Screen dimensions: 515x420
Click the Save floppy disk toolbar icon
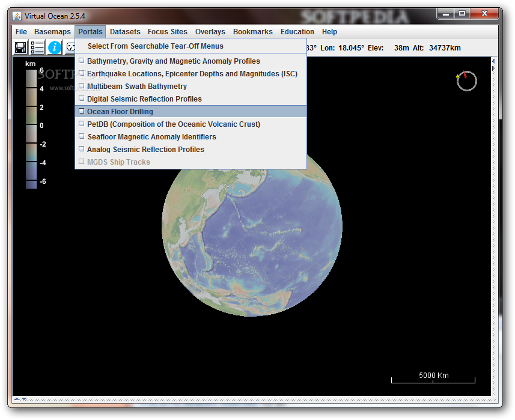click(x=20, y=47)
